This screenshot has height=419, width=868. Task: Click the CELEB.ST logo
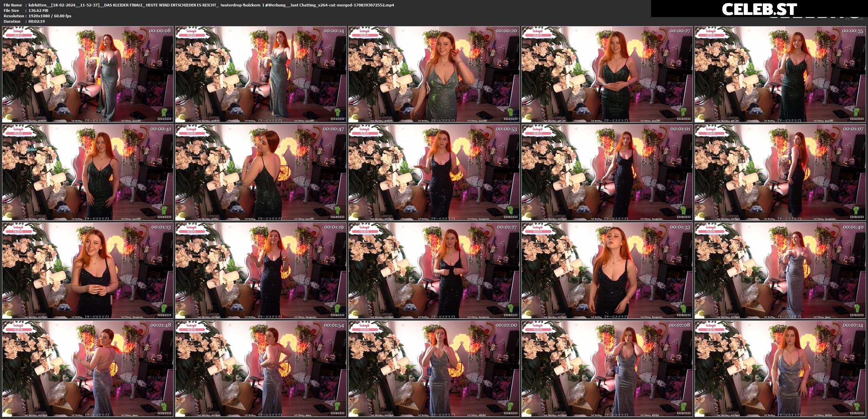click(x=759, y=9)
